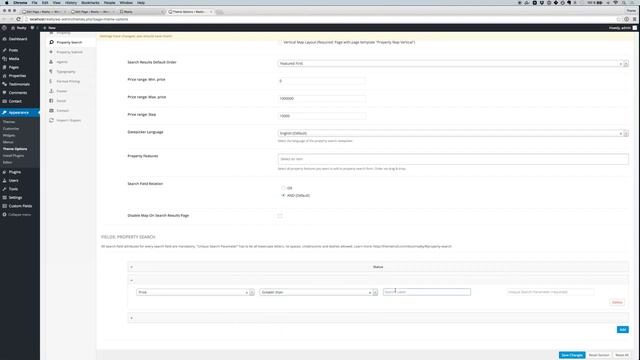
Task: Open the Properties menu icon
Action: (x=4, y=76)
